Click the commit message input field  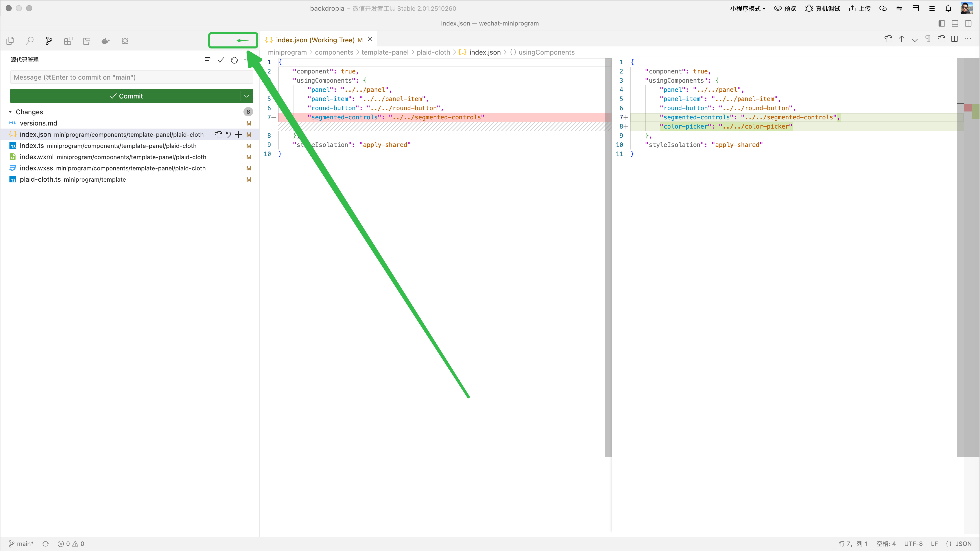coord(131,77)
